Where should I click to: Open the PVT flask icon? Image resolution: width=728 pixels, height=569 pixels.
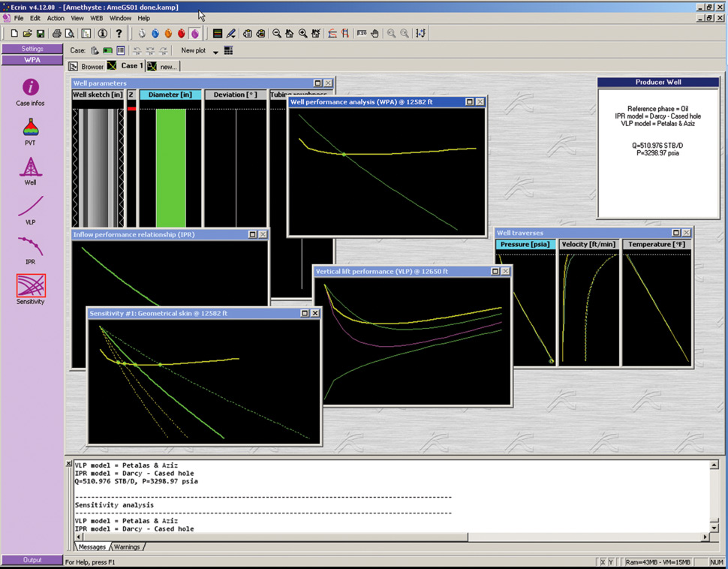pos(31,128)
